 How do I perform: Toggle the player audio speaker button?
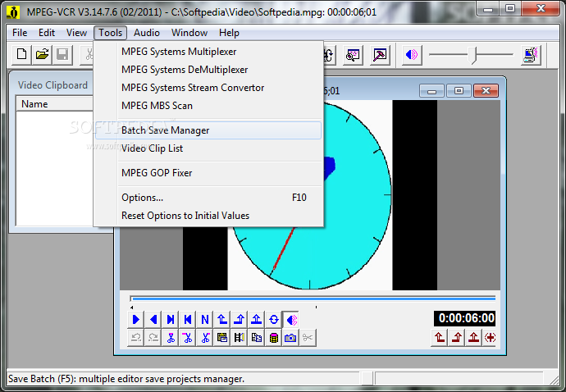click(291, 320)
